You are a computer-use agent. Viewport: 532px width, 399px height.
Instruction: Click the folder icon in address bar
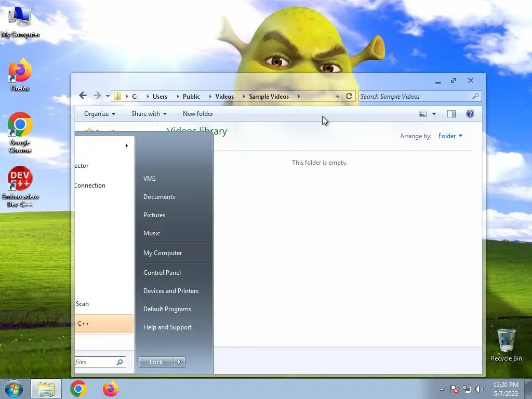[118, 96]
